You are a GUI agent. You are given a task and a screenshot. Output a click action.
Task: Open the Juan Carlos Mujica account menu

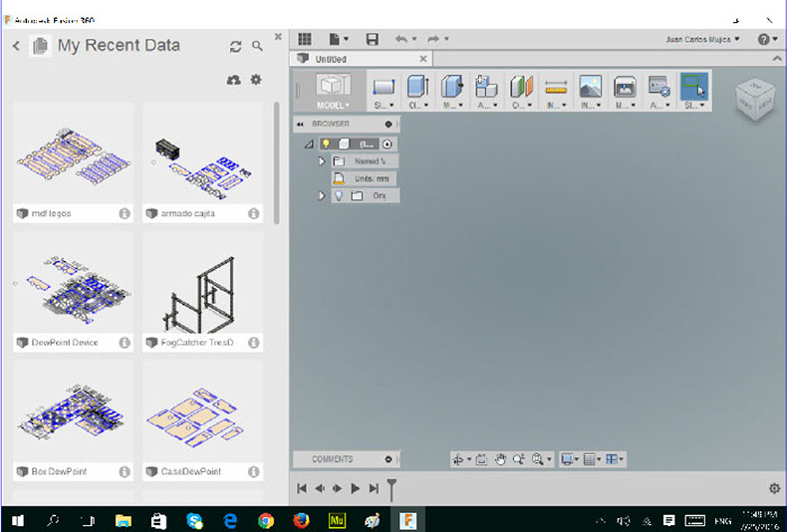coord(702,39)
